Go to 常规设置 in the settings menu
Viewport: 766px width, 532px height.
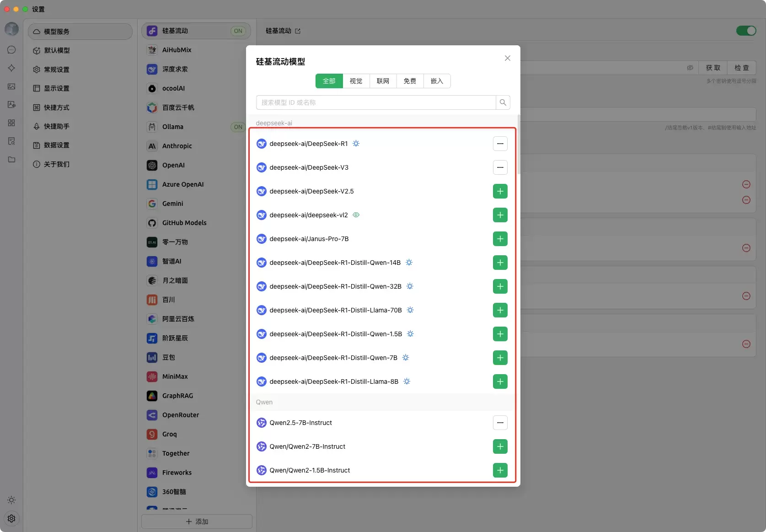80,70
